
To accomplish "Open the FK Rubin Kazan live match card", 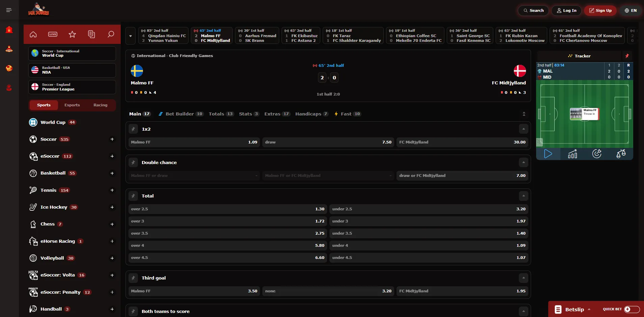I will point(521,35).
